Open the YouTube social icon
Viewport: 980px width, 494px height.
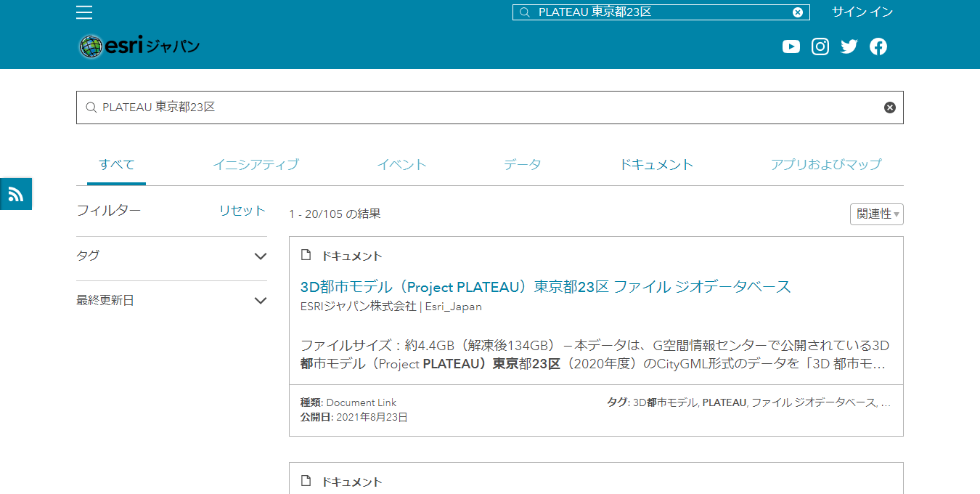click(791, 46)
